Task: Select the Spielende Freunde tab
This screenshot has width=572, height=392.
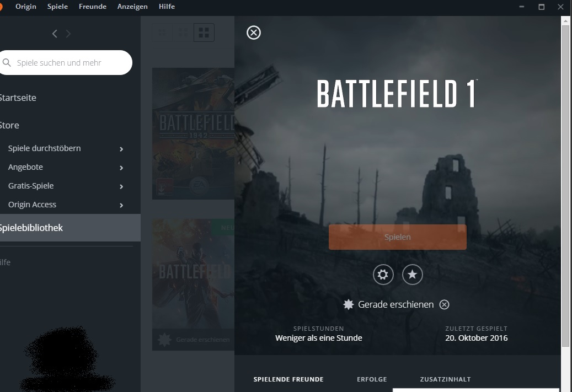Action: [x=288, y=379]
